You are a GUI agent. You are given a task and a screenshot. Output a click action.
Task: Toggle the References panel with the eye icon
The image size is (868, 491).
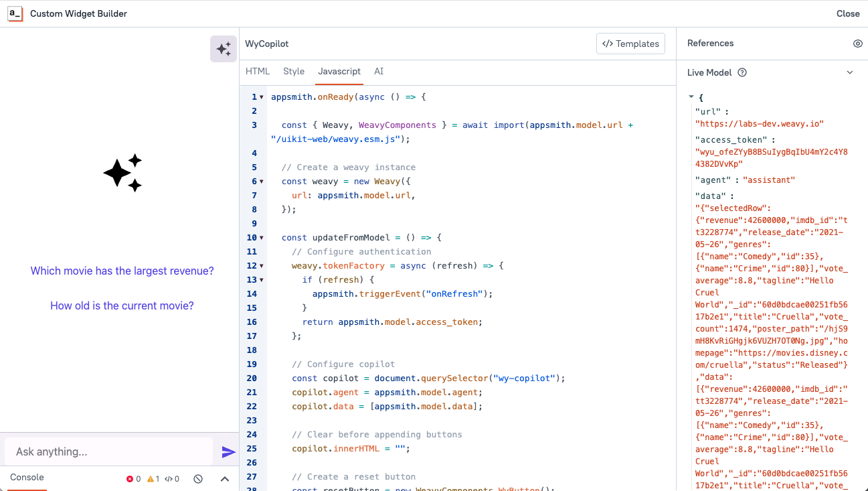click(858, 44)
